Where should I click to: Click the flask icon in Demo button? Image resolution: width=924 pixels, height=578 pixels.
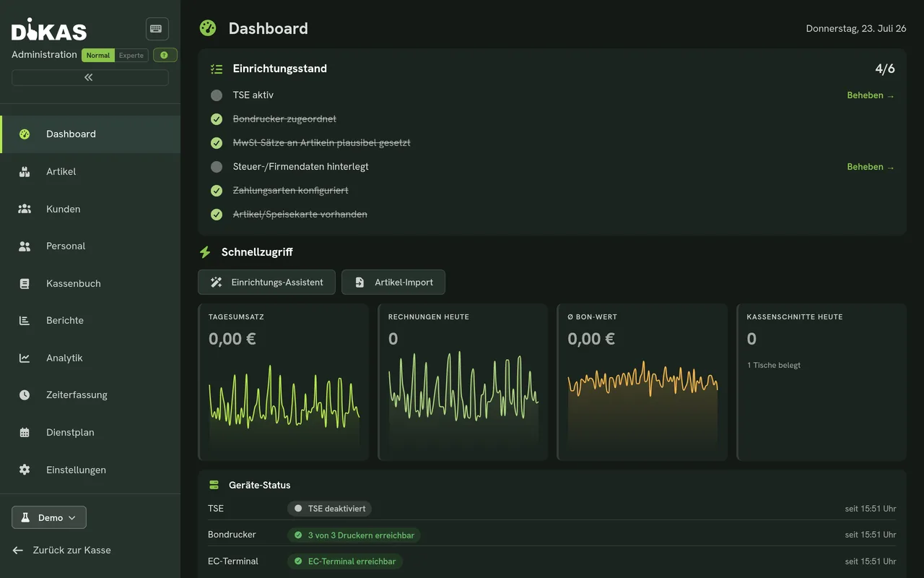coord(25,517)
